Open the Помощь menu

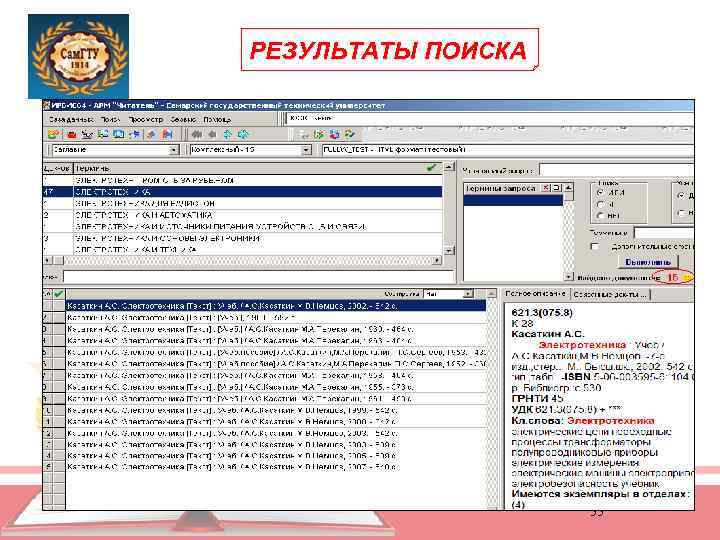(217, 119)
